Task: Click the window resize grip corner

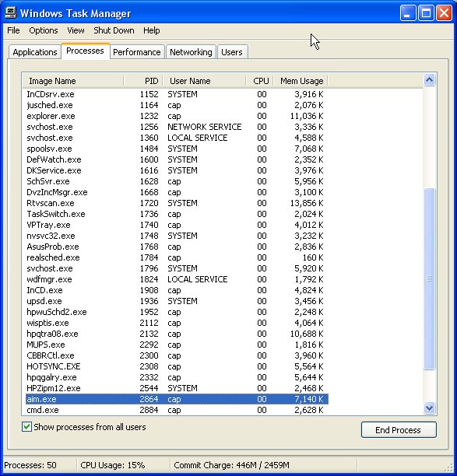Action: pyautogui.click(x=448, y=467)
